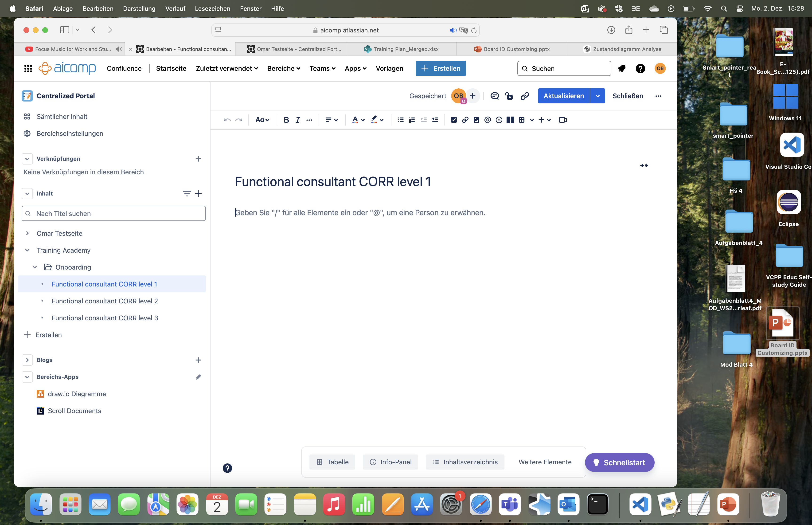This screenshot has width=812, height=525.
Task: Open page restrictions lock icon
Action: pos(509,96)
